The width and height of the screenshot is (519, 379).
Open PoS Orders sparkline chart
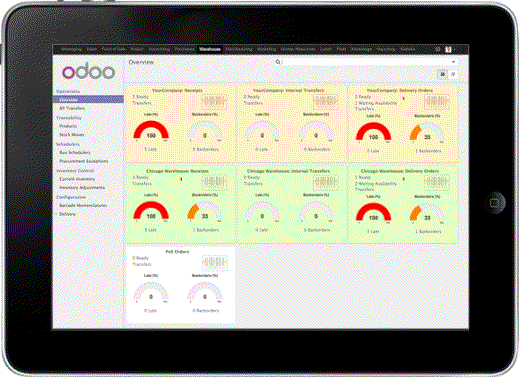(x=214, y=264)
